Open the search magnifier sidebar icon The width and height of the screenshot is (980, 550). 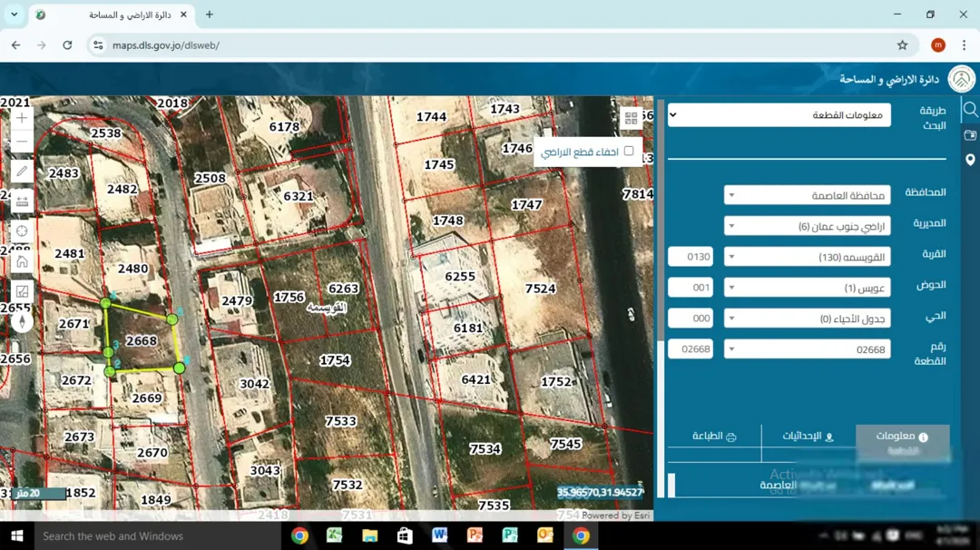(x=970, y=110)
